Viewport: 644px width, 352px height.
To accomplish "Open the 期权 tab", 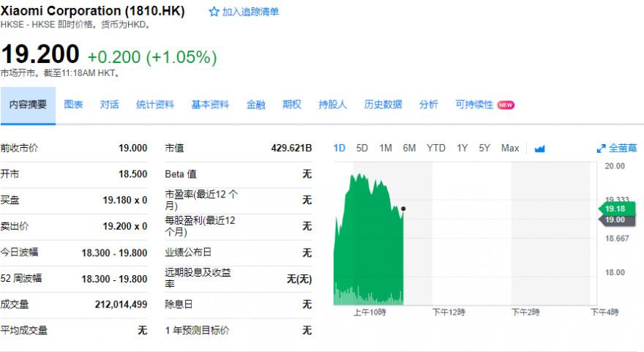I will pos(291,105).
